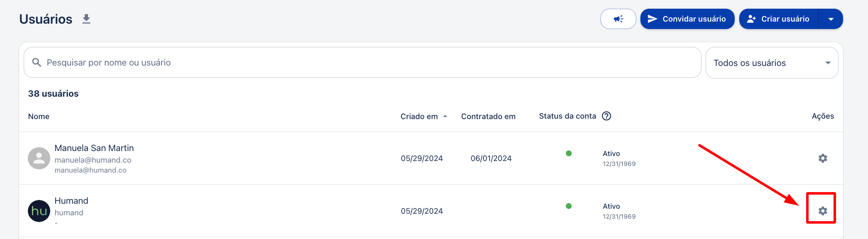The image size is (868, 239).
Task: Click the megaphone announcement button
Action: click(618, 19)
